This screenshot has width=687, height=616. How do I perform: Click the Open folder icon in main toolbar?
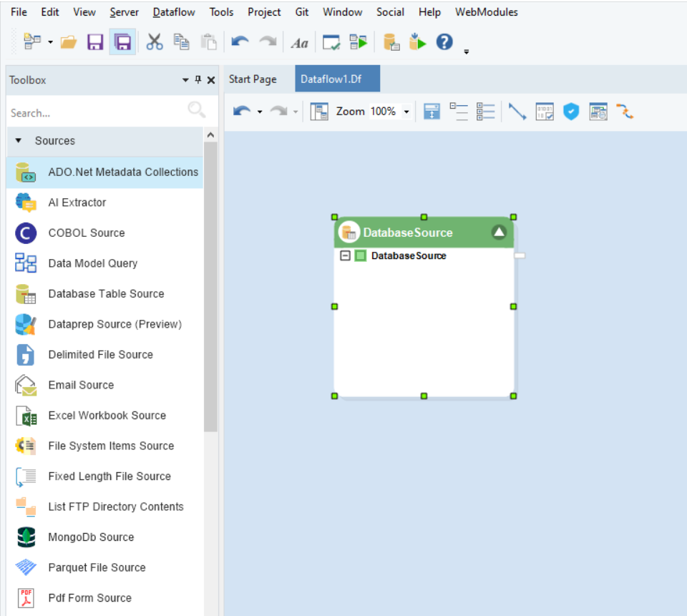[x=69, y=42]
